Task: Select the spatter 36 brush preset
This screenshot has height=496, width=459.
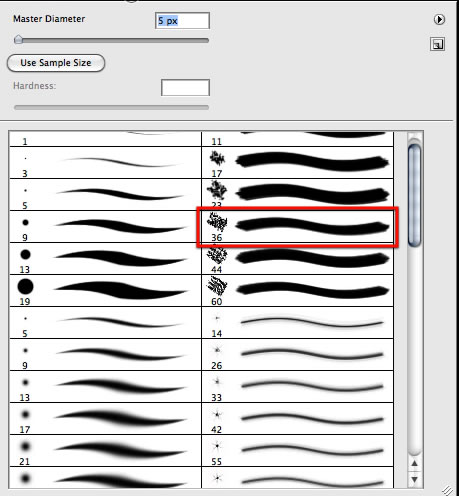Action: click(297, 226)
